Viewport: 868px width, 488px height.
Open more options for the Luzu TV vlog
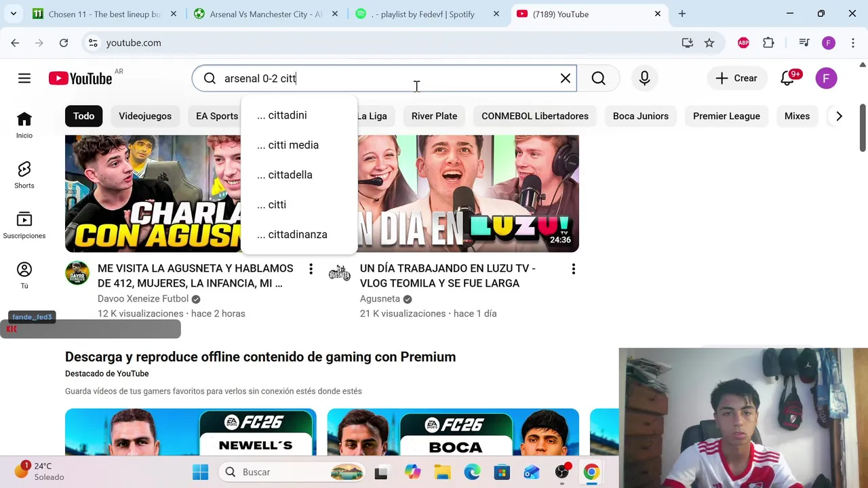point(573,269)
